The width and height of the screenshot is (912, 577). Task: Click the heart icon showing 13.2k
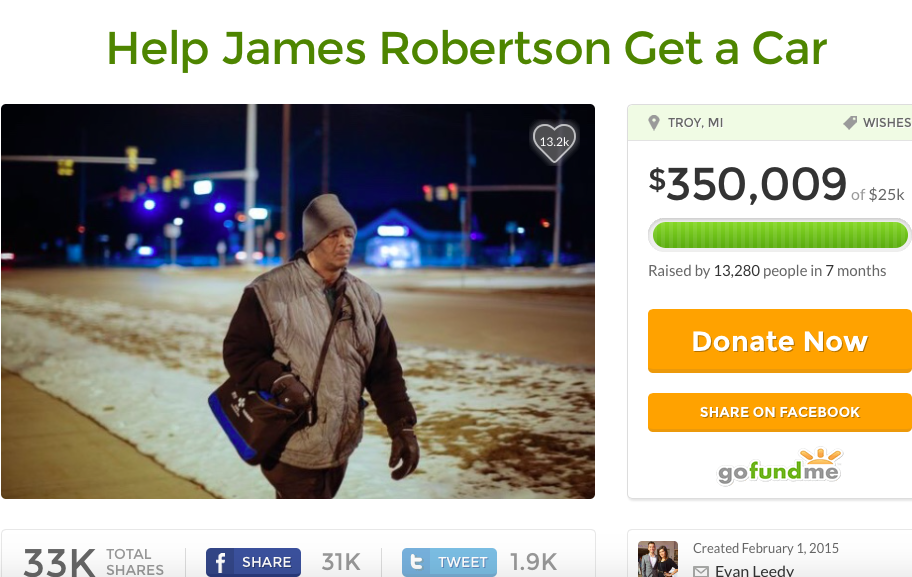(554, 143)
